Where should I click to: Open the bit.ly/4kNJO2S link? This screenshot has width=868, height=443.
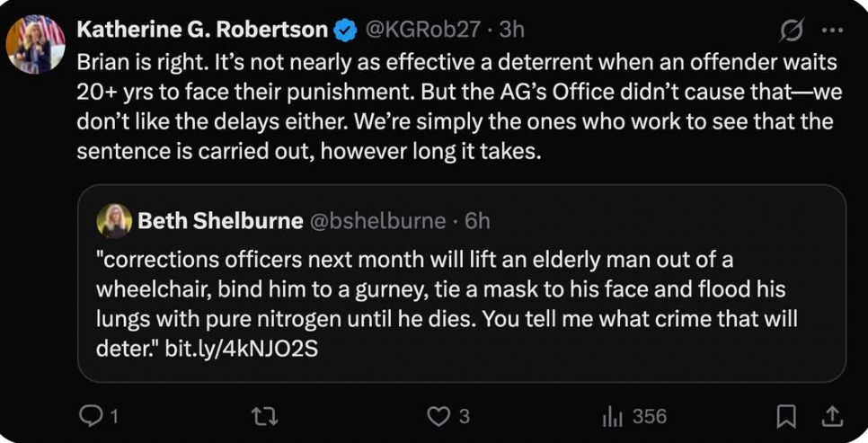coord(242,347)
